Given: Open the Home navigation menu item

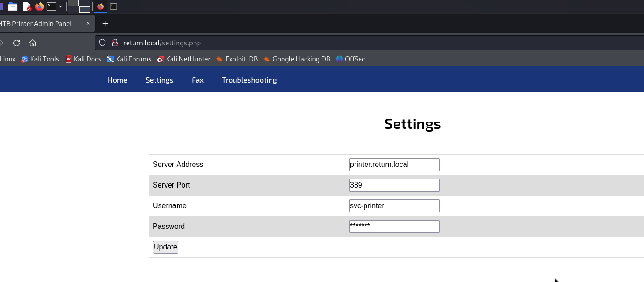Looking at the screenshot, I should click(117, 80).
